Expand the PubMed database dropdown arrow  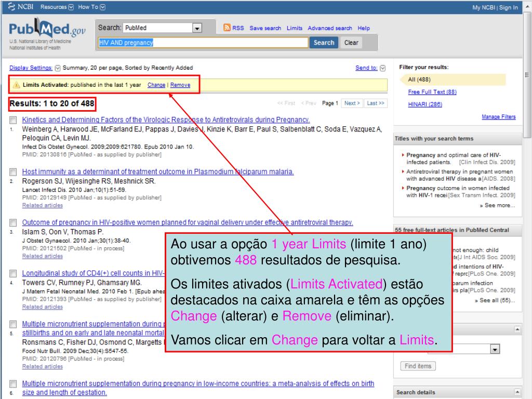click(197, 28)
